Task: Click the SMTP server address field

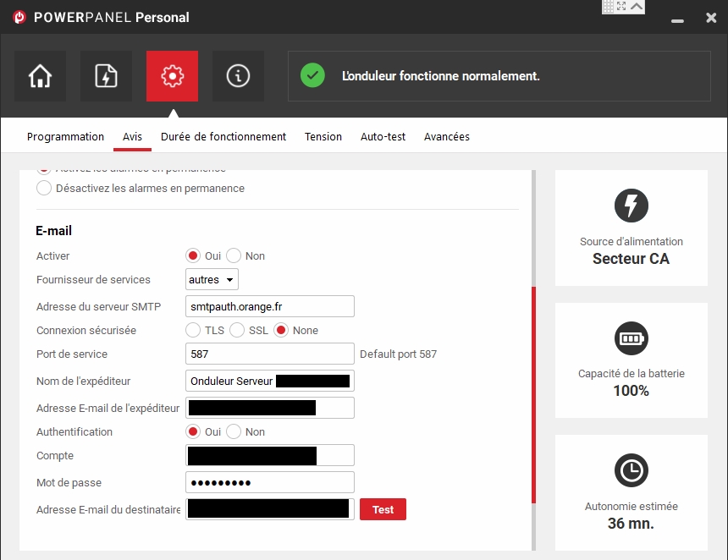Action: 270,306
